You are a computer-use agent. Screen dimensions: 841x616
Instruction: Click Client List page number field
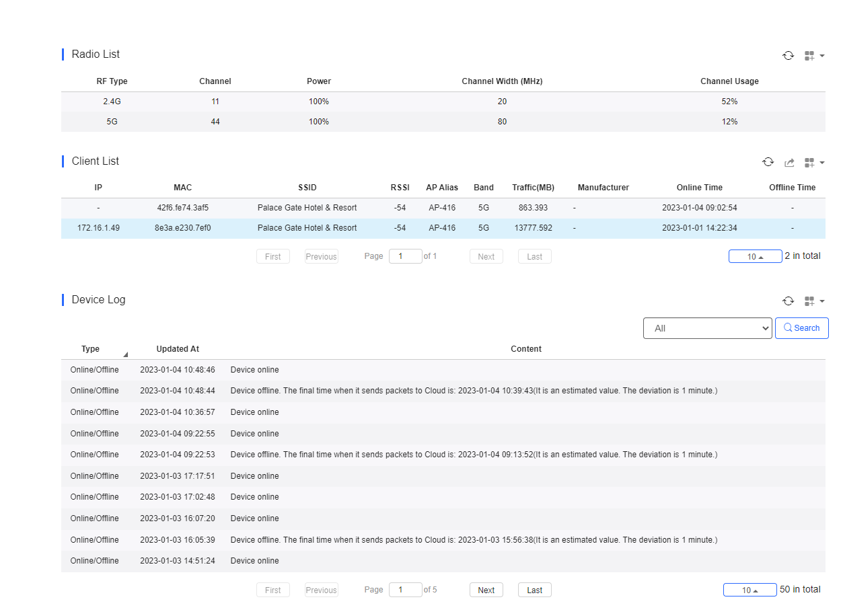[405, 256]
